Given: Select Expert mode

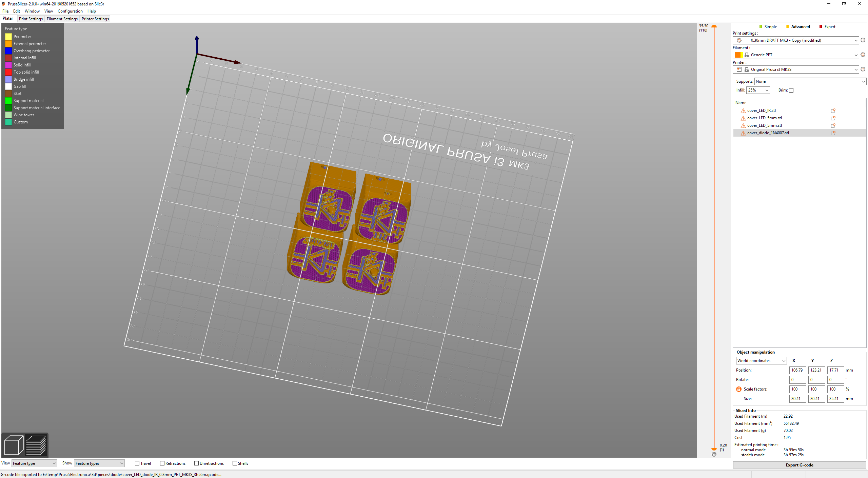Looking at the screenshot, I should 829,27.
